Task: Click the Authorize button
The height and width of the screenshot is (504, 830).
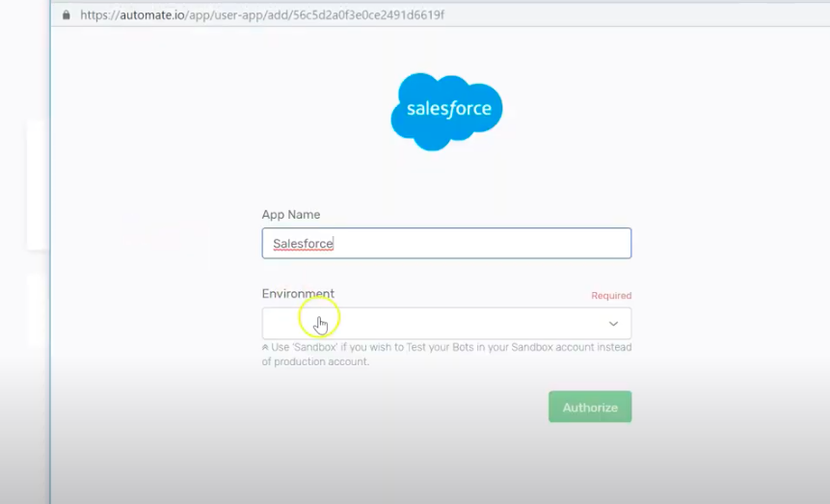Action: pyautogui.click(x=590, y=407)
